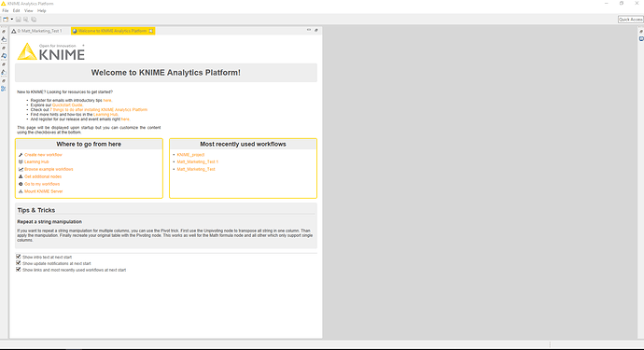Toggle Show update notifications at next start
The image size is (644, 350).
18,263
